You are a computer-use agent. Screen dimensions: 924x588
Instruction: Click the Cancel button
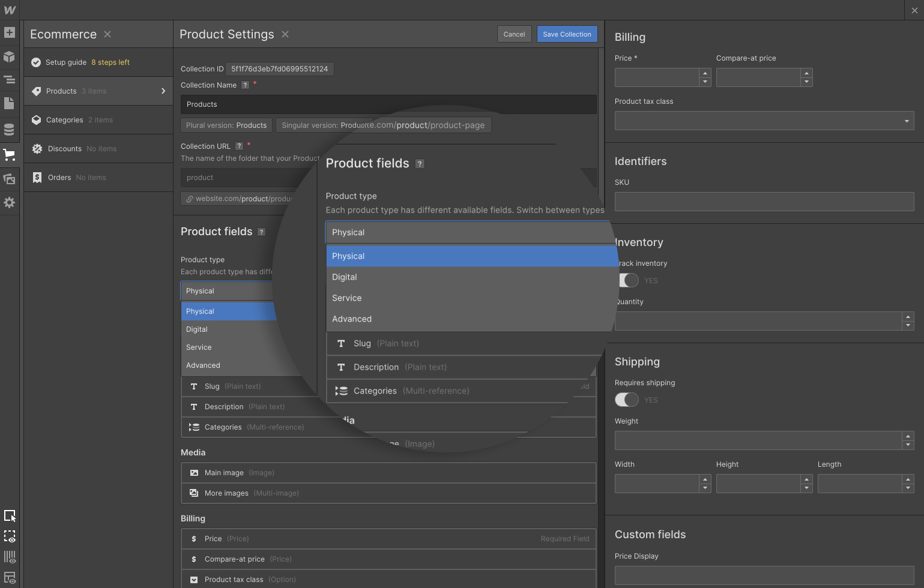point(514,34)
